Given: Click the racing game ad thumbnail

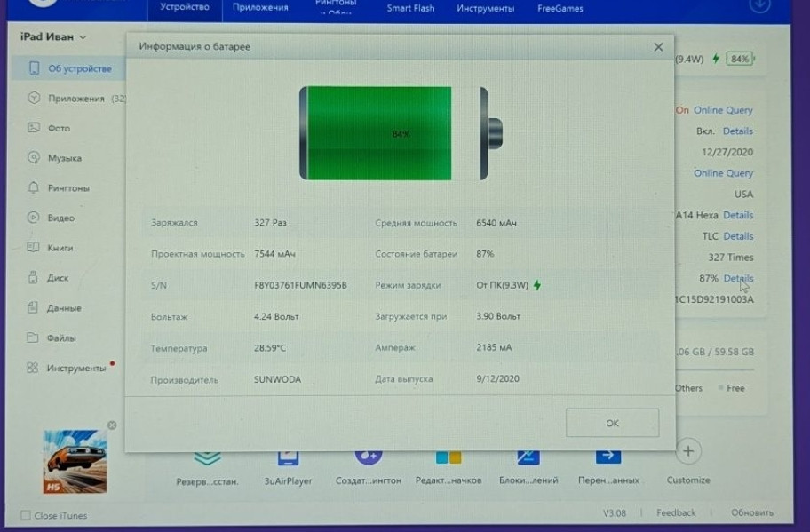Looking at the screenshot, I should point(75,462).
